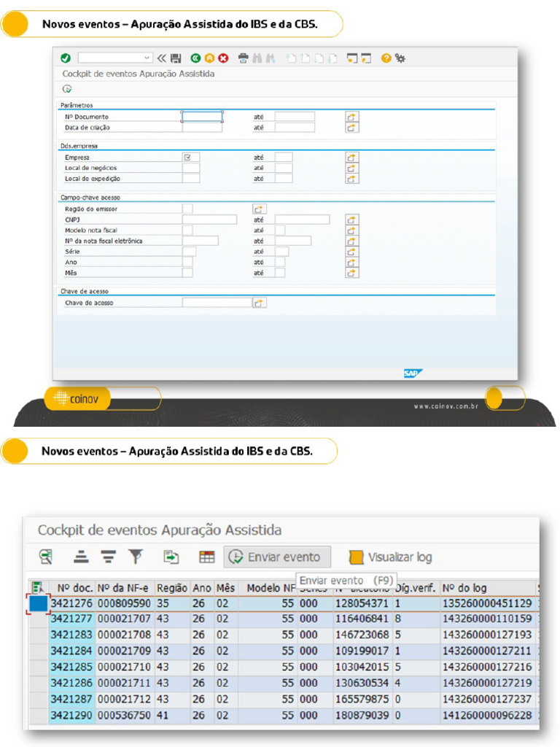Click the Chave de acesso input field
Viewport: 560px width, 747px height.
coord(217,303)
